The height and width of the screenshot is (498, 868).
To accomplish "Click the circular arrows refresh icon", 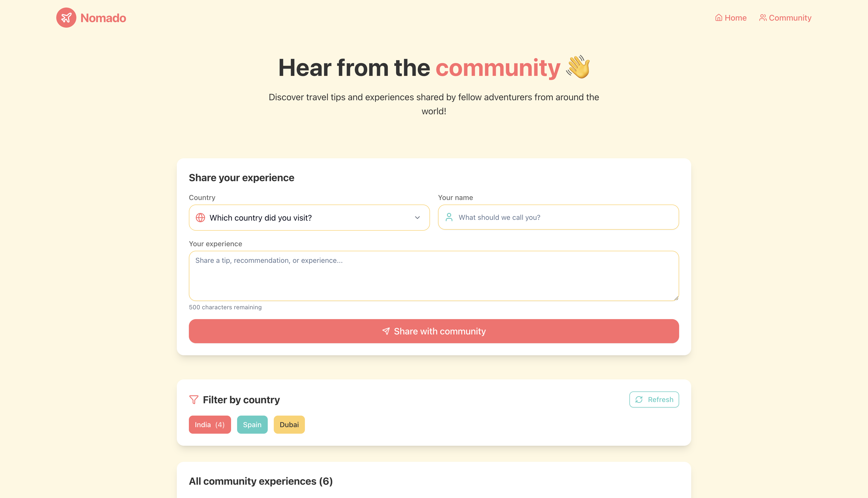I will point(639,400).
